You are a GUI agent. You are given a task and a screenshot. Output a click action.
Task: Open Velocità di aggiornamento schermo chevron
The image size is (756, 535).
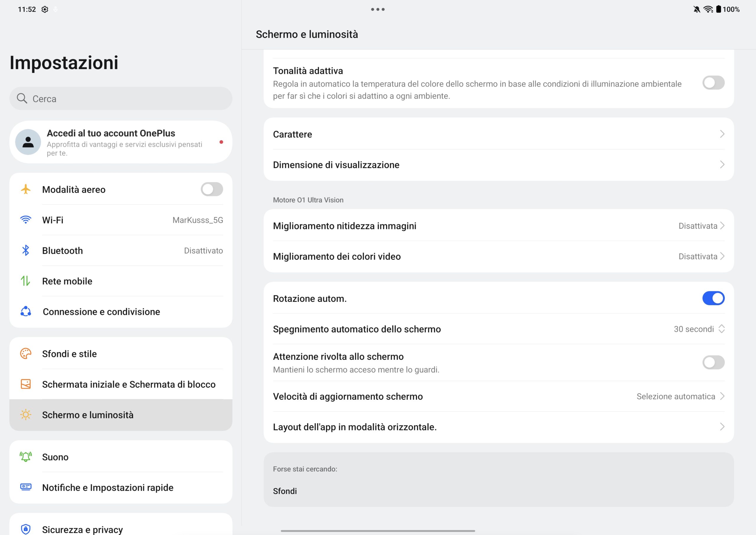722,396
